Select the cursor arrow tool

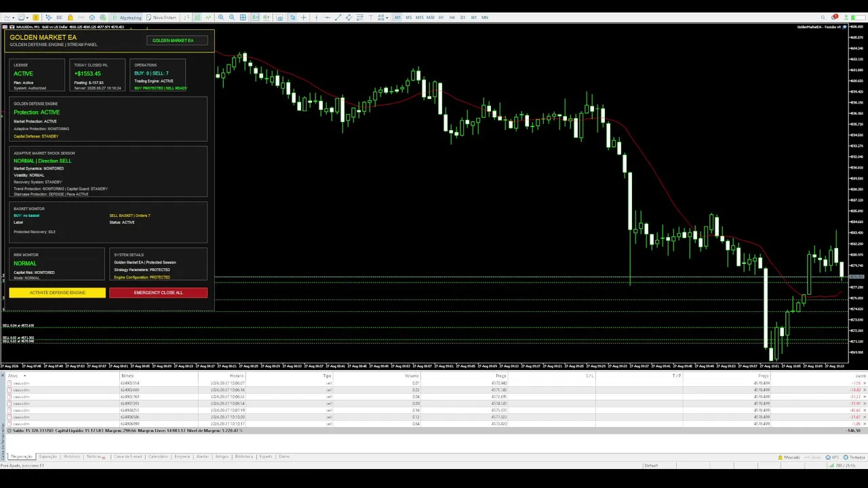[x=292, y=18]
